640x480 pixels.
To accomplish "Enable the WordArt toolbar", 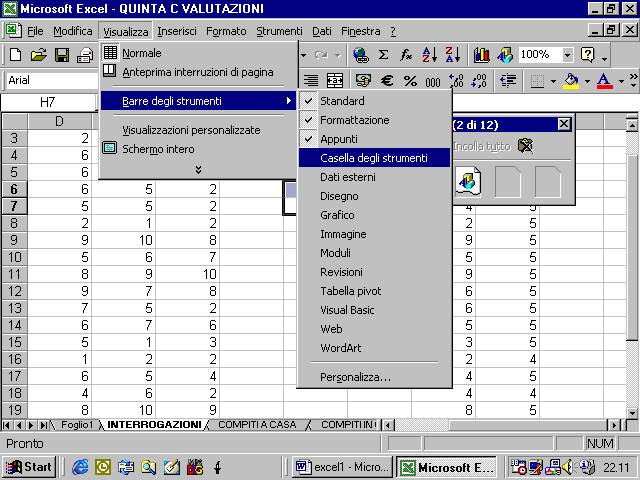I will point(374,348).
